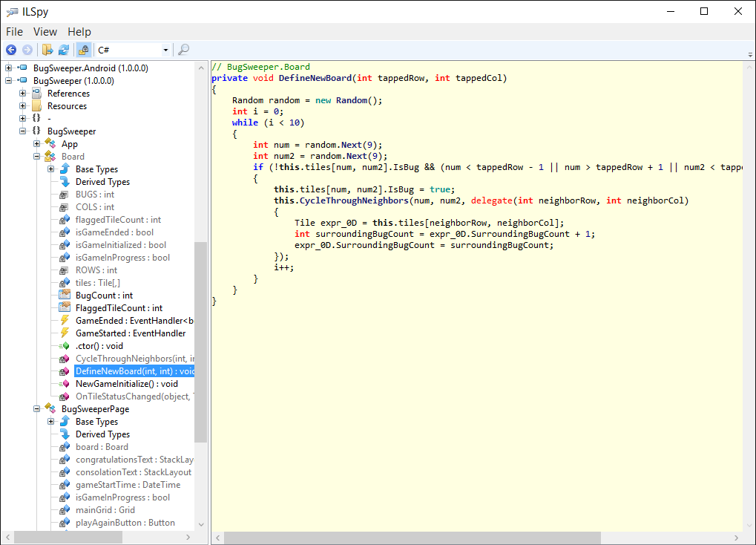Click the Reload assemblies icon
The height and width of the screenshot is (545, 756).
tap(64, 50)
